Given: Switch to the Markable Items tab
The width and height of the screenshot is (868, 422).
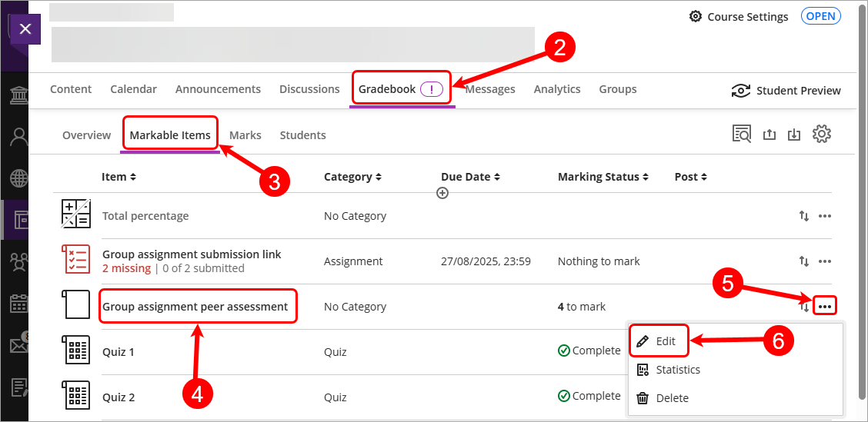Looking at the screenshot, I should pyautogui.click(x=170, y=135).
